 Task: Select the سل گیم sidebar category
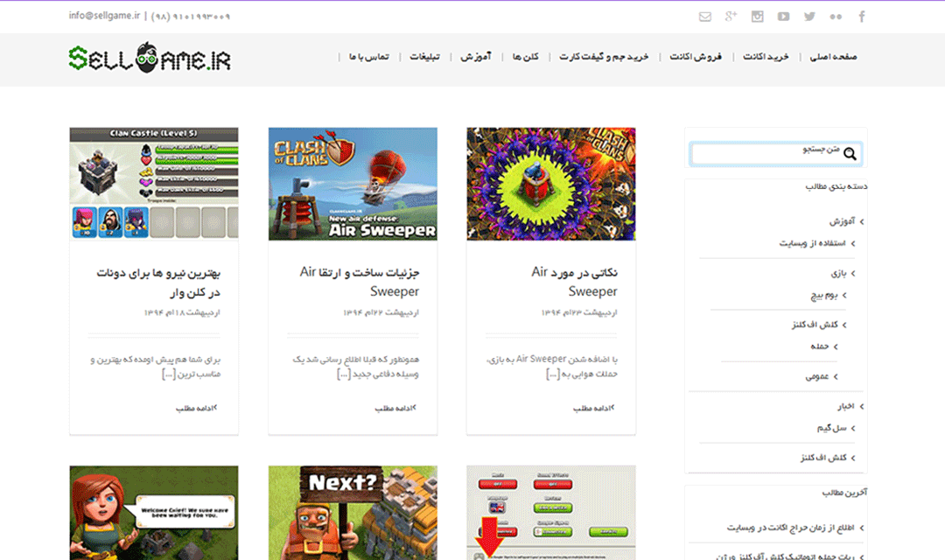tap(832, 429)
